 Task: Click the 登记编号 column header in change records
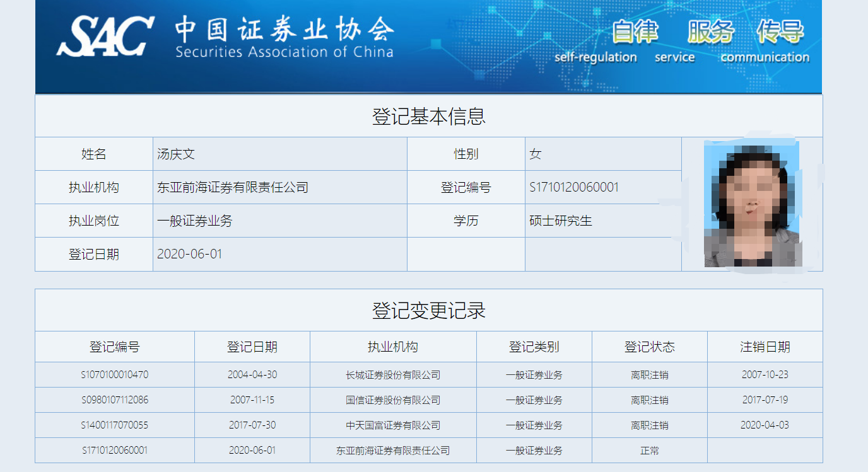115,347
